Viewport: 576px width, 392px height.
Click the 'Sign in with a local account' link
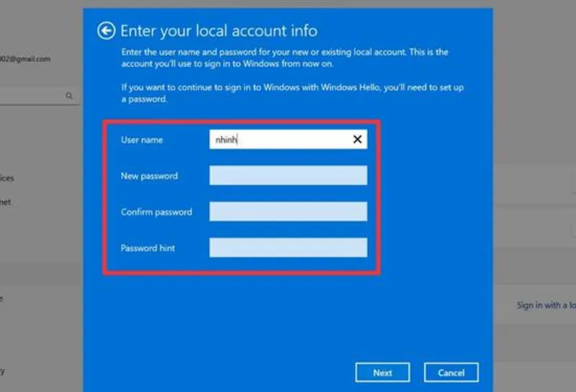546,305
